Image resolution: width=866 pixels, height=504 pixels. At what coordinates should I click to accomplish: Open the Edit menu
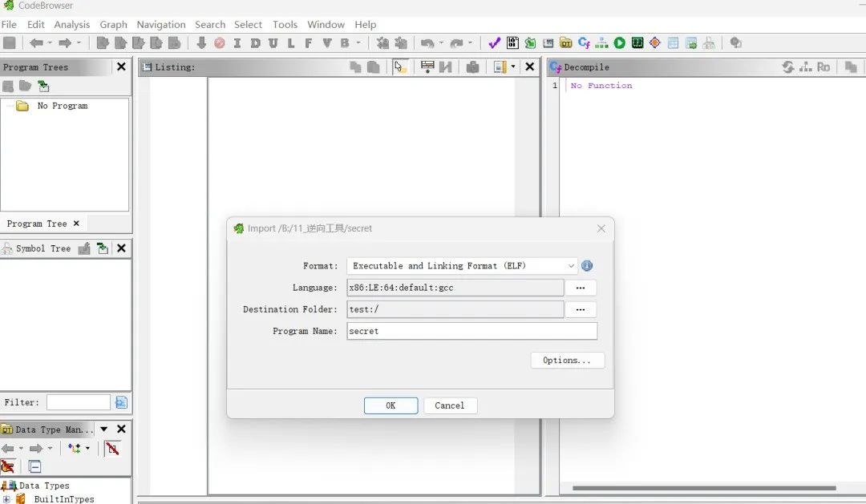[x=36, y=24]
